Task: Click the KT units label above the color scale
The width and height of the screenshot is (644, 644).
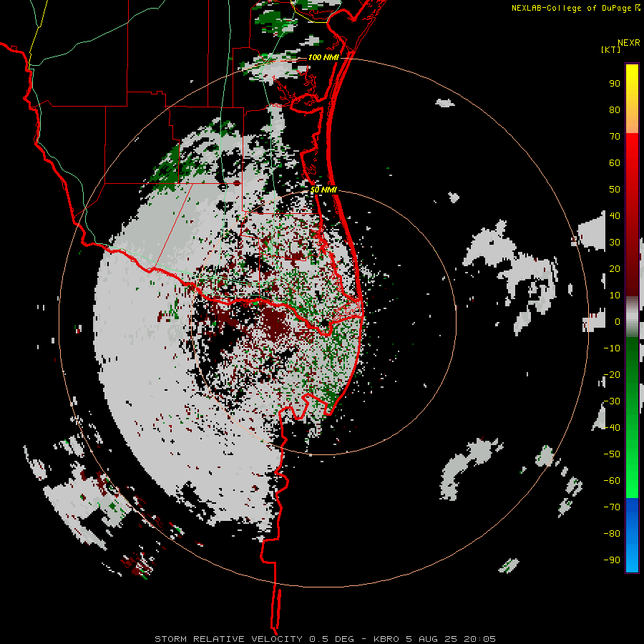Action: [611, 49]
